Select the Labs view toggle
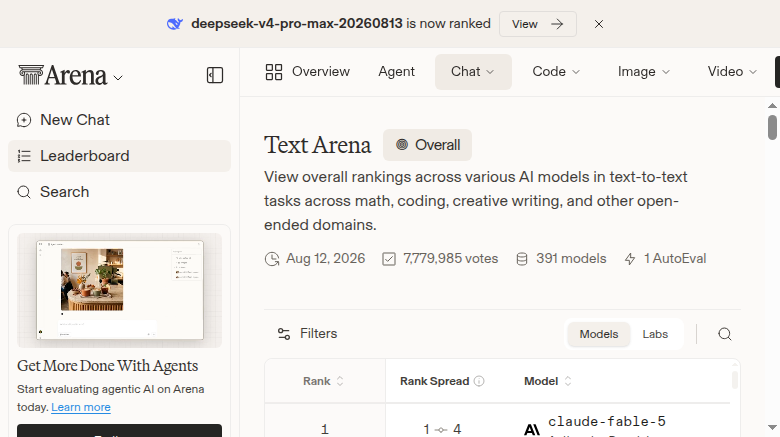Screen dimensions: 780x437 pos(655,334)
